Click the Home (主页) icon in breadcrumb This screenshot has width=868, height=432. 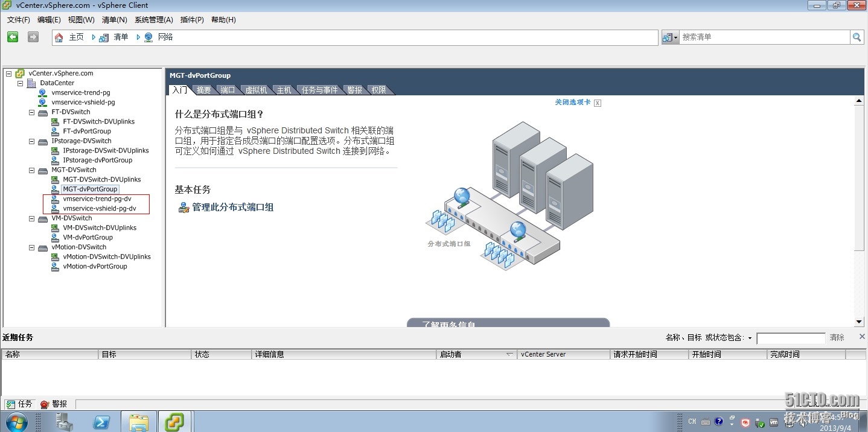point(59,37)
